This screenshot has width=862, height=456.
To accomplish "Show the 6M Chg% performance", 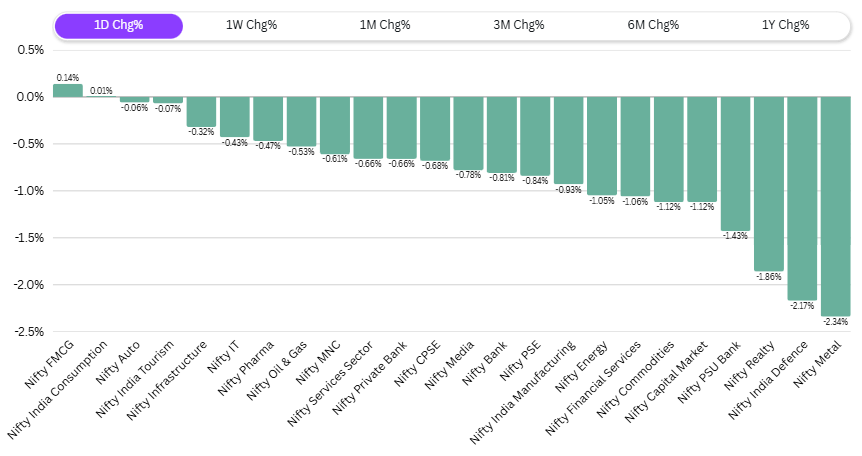I will [x=652, y=26].
